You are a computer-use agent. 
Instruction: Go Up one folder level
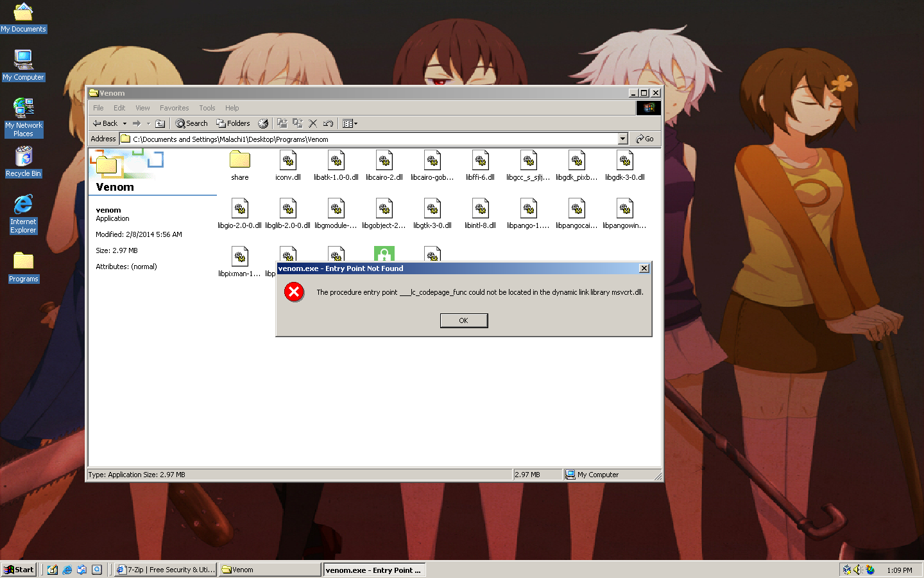[x=160, y=123]
